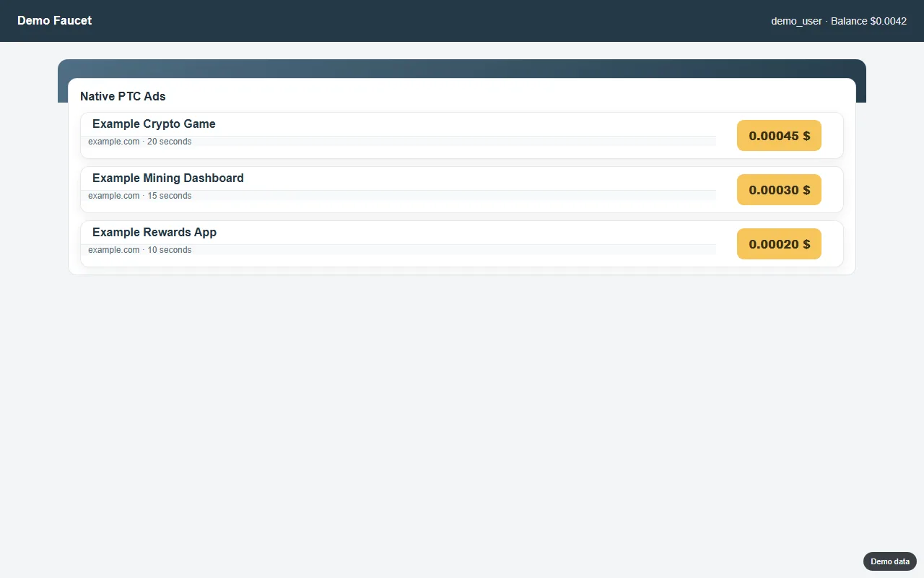The height and width of the screenshot is (578, 924).
Task: Click the 'example.com · 15 seconds' text
Action: click(x=140, y=196)
